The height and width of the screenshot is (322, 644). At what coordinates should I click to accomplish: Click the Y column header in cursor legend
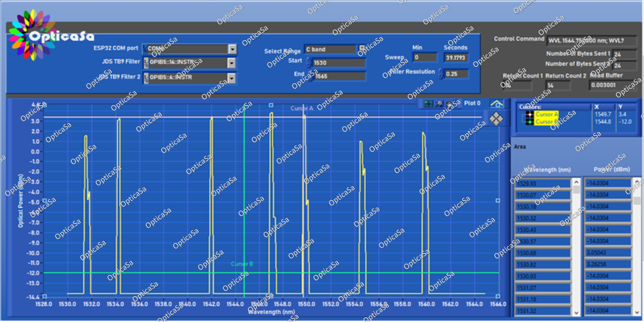(625, 107)
